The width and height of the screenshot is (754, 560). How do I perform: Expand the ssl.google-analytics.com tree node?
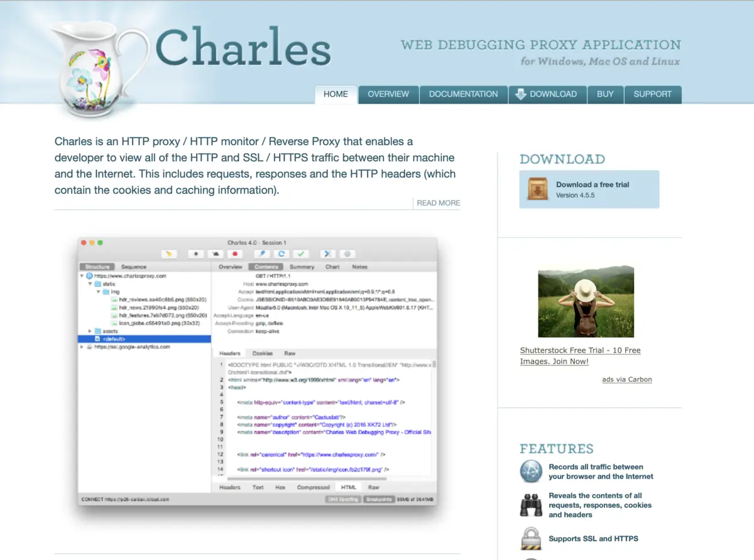(x=82, y=347)
